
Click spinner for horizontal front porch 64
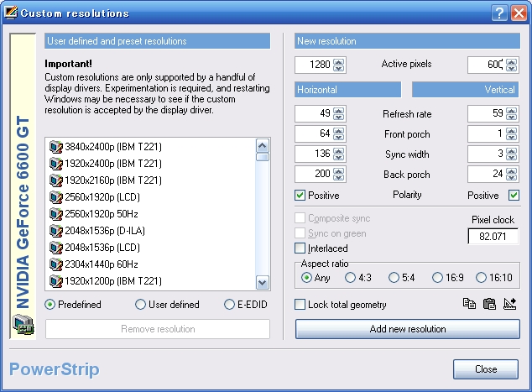[x=339, y=133]
